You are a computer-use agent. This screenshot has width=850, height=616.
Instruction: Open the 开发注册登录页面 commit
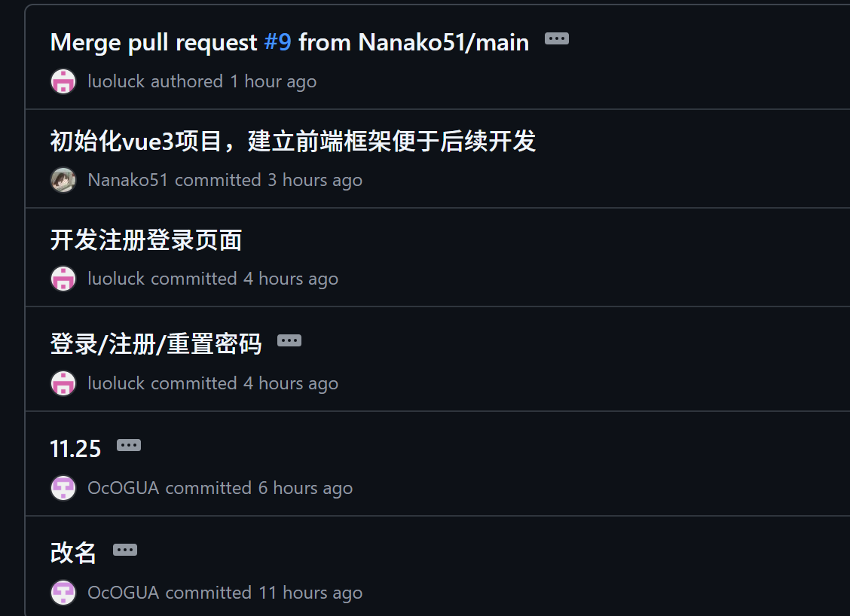tap(145, 239)
